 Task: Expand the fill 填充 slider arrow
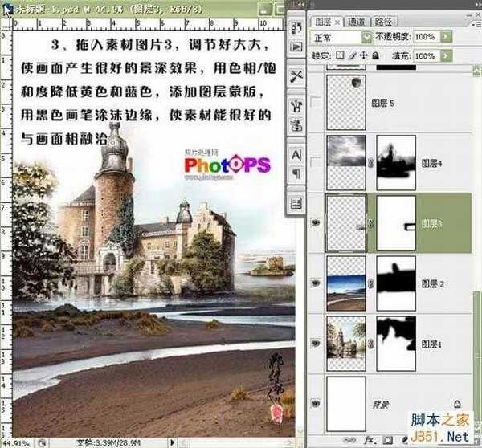coord(443,56)
